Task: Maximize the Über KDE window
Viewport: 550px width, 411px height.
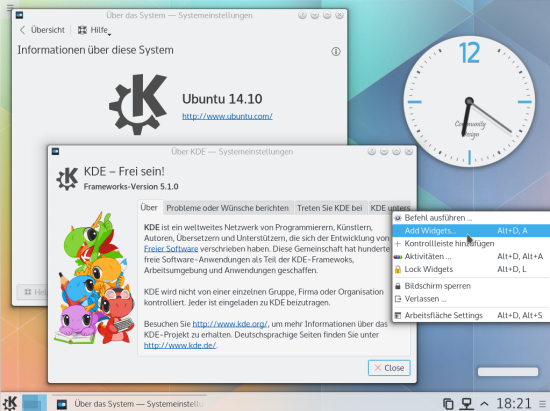Action: coord(396,151)
